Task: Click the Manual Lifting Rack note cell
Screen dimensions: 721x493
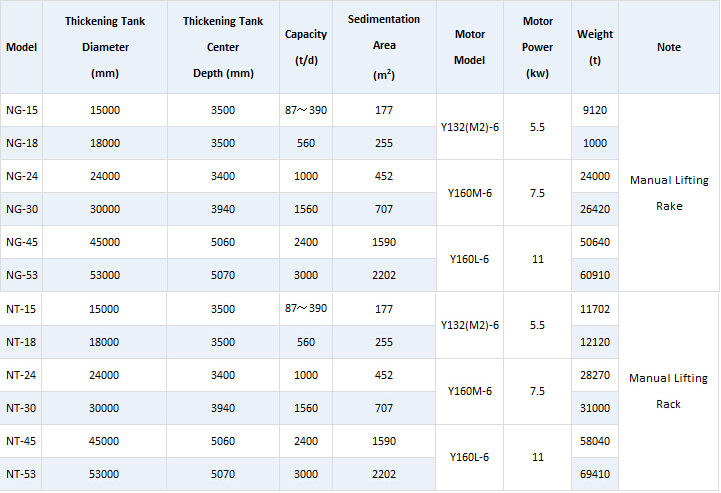Action: coord(669,391)
